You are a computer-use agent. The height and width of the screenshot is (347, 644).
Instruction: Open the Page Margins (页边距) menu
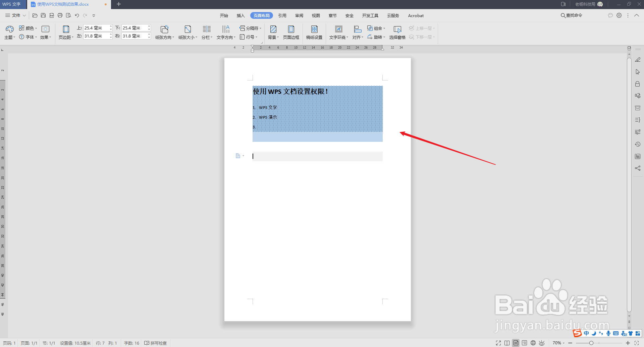tap(66, 33)
